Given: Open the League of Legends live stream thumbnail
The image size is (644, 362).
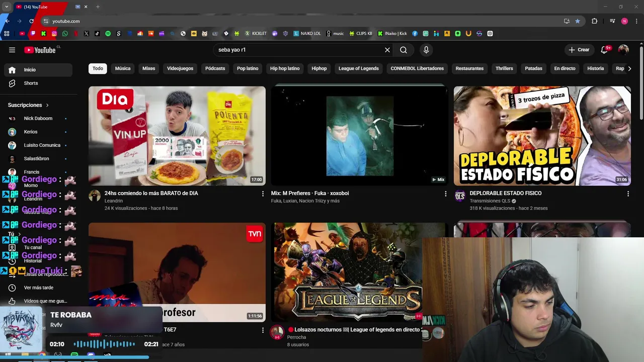Looking at the screenshot, I should tap(347, 272).
